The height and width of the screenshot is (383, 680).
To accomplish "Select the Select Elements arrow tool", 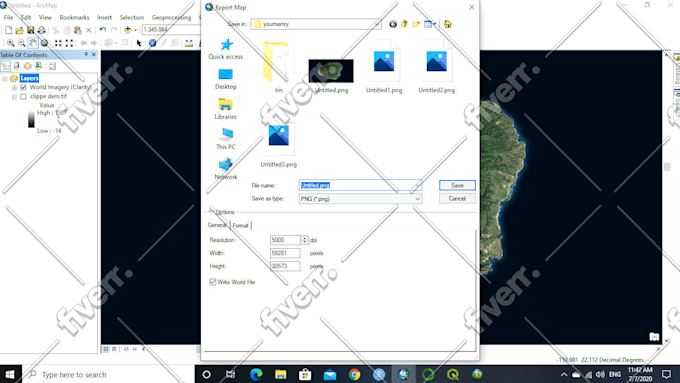I will (x=139, y=43).
